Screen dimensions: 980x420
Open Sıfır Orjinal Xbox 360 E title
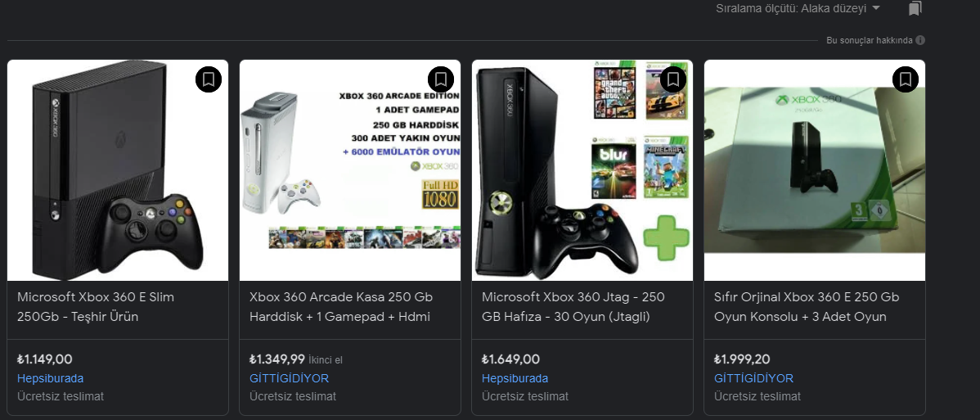coord(807,307)
